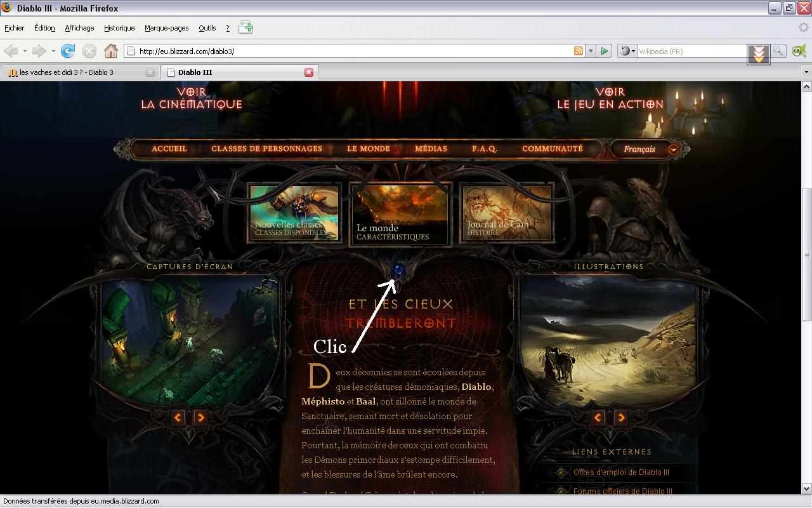Click the search magnifier button
Viewport: 812px width, 508px height.
(x=778, y=51)
